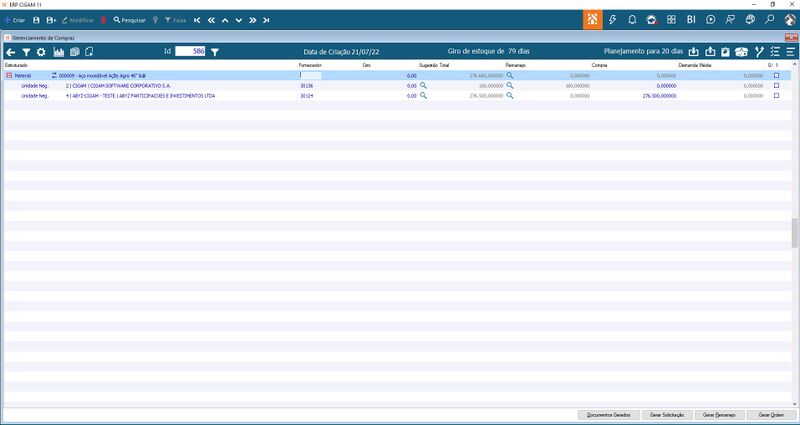The height and width of the screenshot is (425, 800).
Task: Click the lightning bolt shortcut icon
Action: pos(613,19)
